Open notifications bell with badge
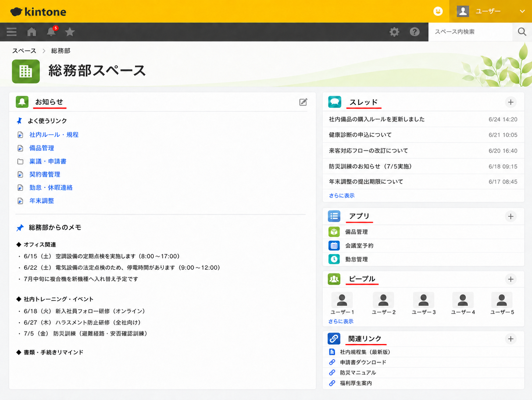This screenshot has width=532, height=400. click(51, 32)
